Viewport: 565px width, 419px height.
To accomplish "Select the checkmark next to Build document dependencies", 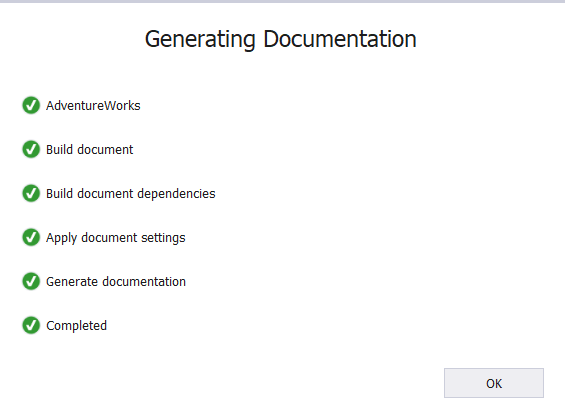I will (31, 193).
